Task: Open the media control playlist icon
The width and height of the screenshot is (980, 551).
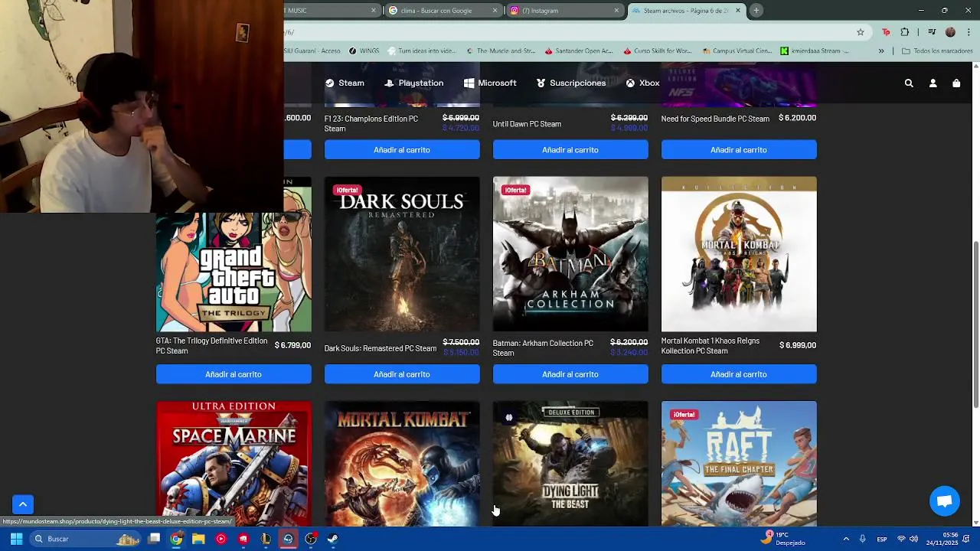Action: [932, 32]
